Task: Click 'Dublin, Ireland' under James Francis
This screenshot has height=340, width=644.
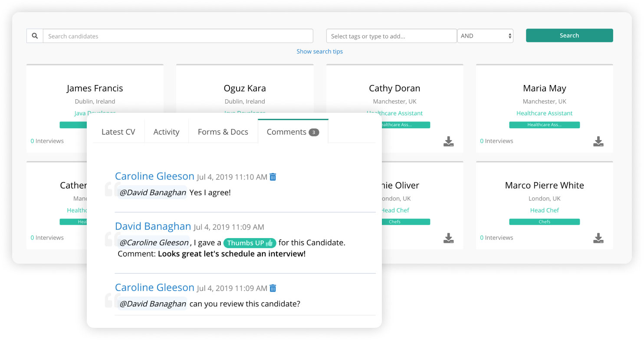Action: tap(95, 101)
